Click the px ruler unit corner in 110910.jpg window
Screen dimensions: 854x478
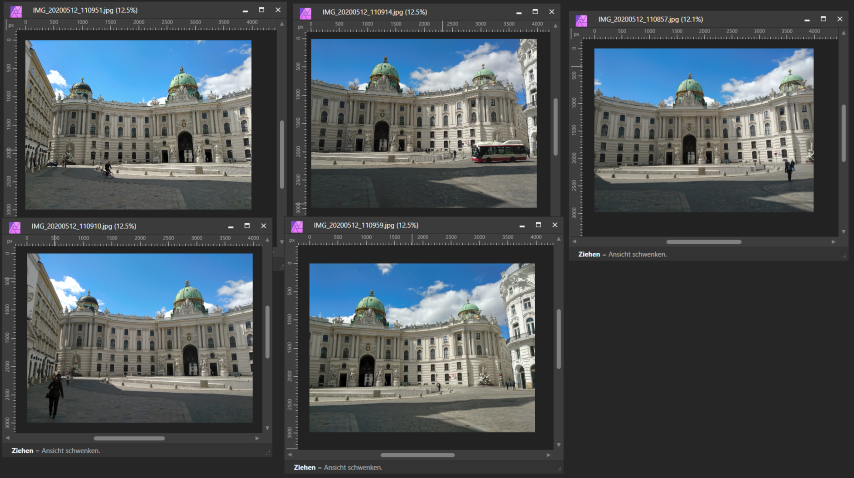(9, 241)
